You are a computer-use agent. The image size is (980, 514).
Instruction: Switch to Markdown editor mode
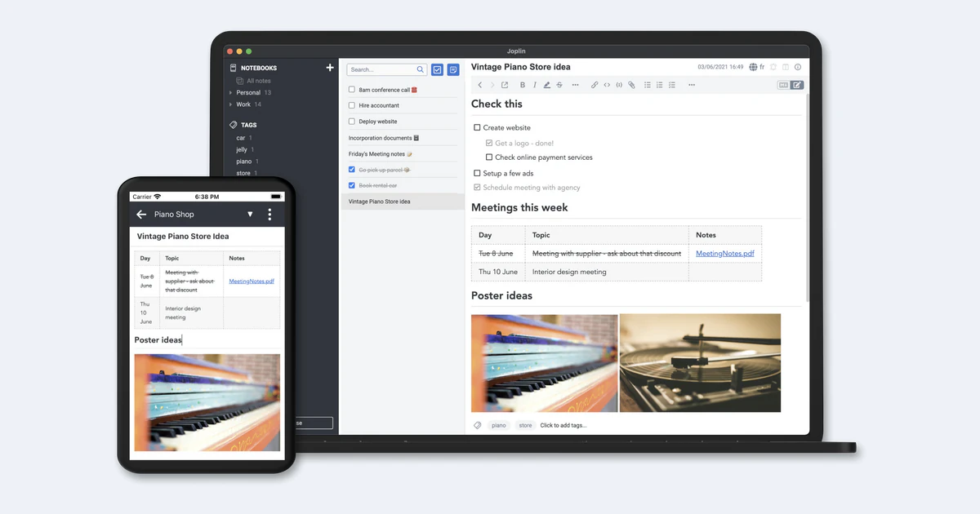tap(783, 85)
